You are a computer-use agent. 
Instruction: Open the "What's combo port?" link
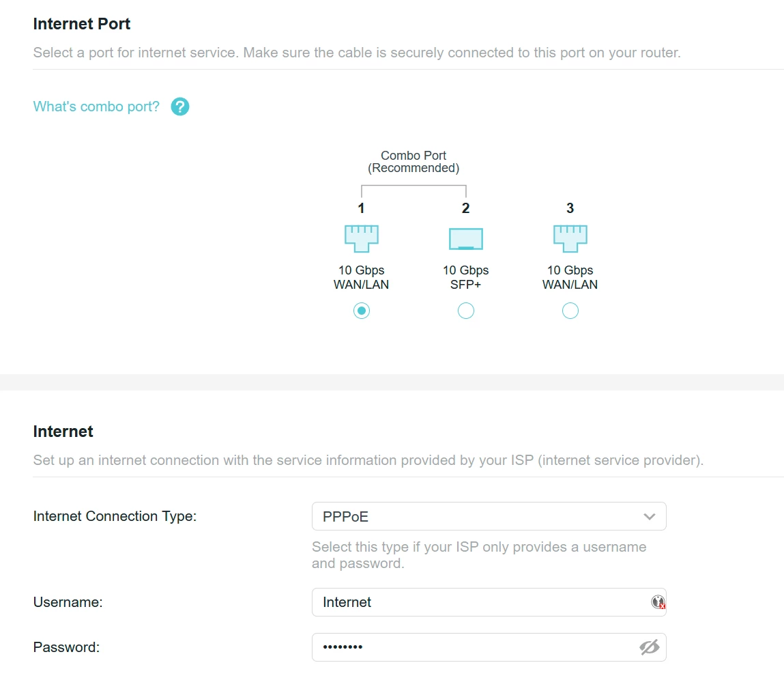tap(96, 107)
